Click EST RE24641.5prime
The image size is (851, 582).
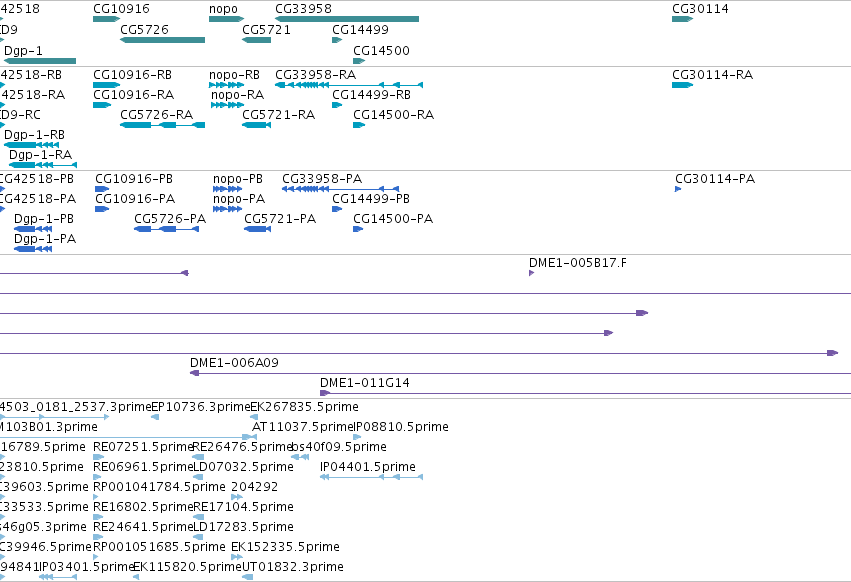coord(98,537)
